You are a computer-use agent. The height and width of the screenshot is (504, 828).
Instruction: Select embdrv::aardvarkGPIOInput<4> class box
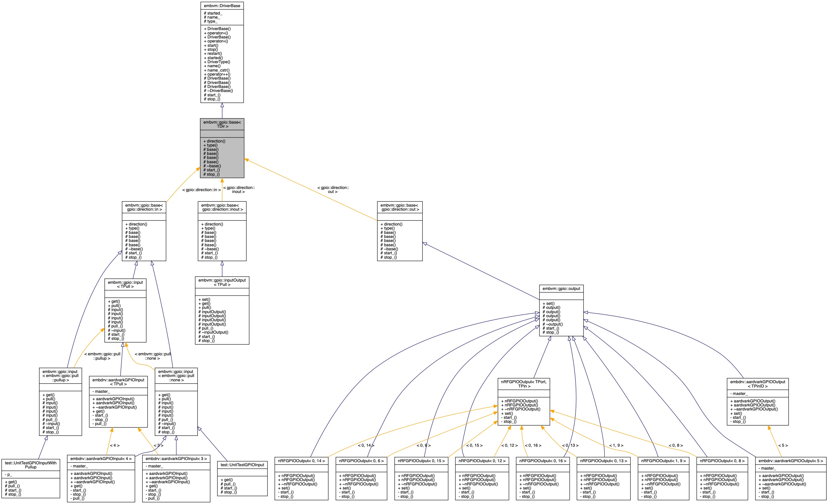click(101, 477)
